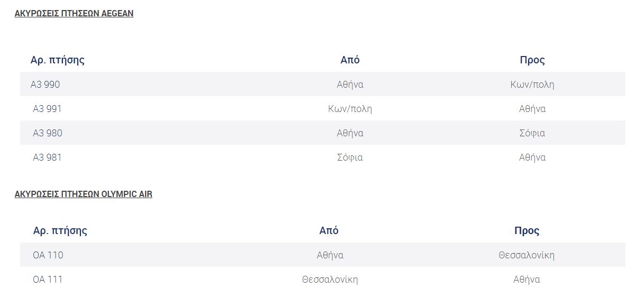The height and width of the screenshot is (298, 644).
Task: Click Κων/πολη destination of flight A3 990
Action: click(532, 85)
